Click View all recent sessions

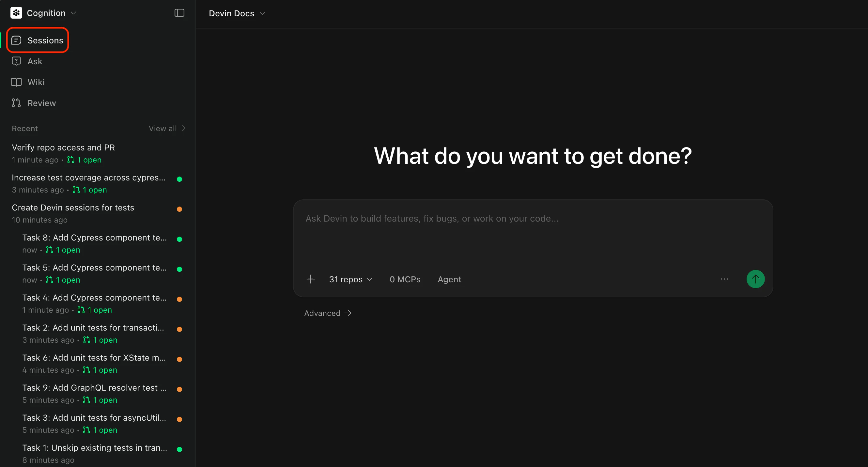[167, 128]
